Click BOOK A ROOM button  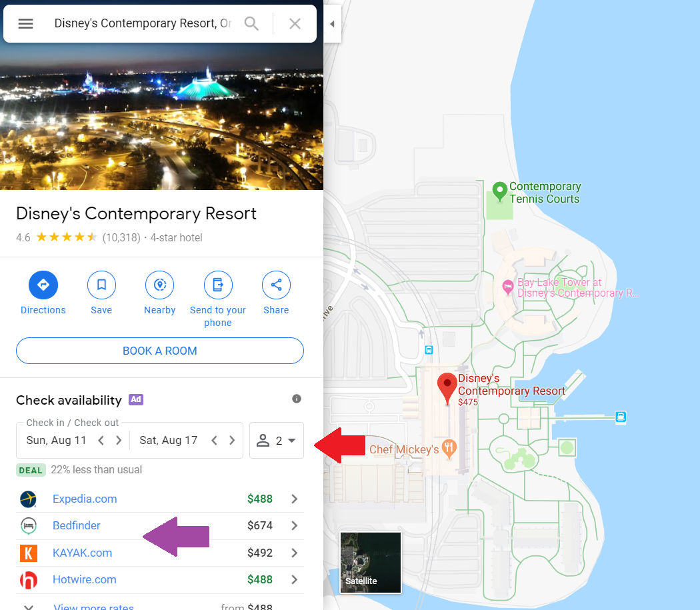coord(160,351)
